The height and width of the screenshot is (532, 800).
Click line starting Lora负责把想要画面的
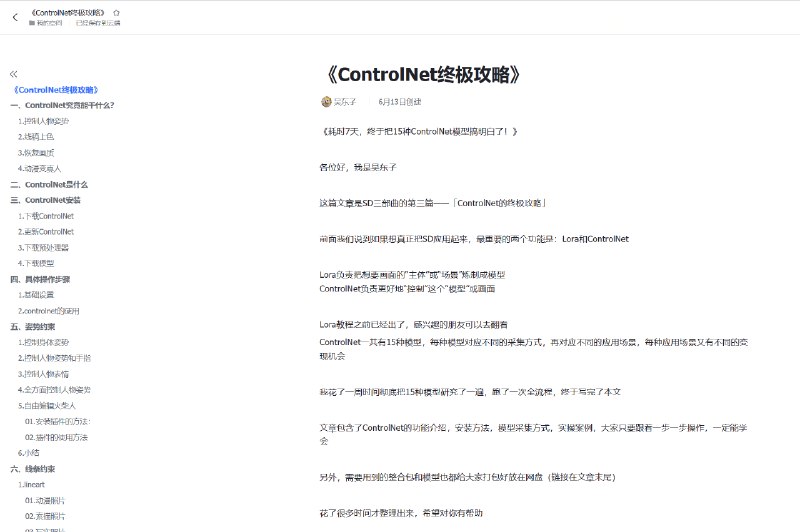[x=412, y=274]
